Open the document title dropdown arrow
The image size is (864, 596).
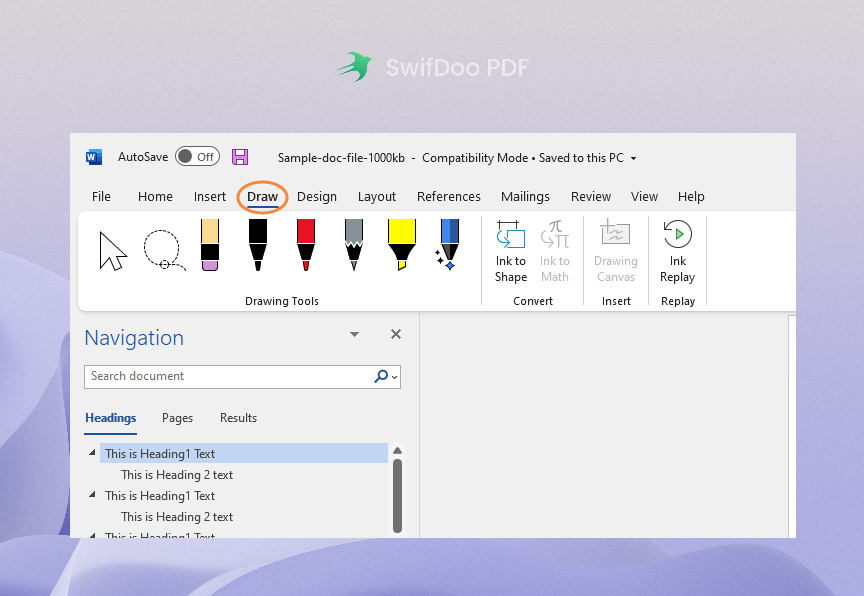point(634,159)
